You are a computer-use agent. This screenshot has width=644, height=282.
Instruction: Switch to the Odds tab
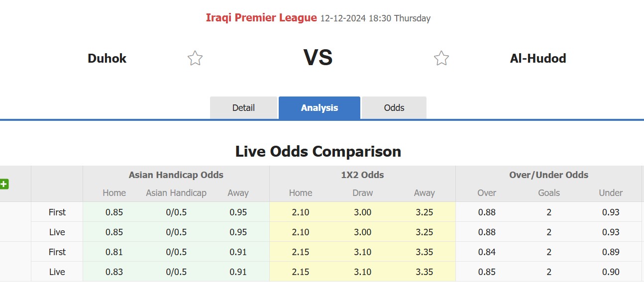(394, 108)
